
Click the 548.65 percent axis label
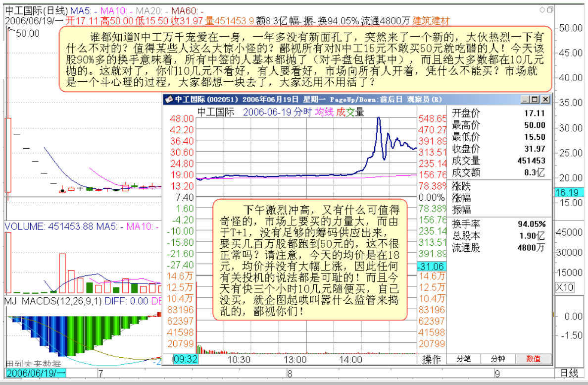point(433,118)
